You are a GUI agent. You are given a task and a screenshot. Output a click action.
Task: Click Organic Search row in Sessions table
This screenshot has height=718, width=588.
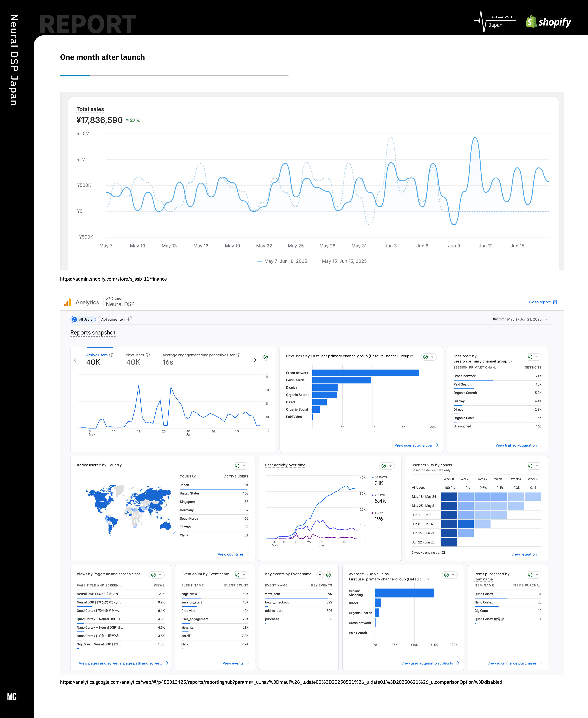pyautogui.click(x=497, y=393)
